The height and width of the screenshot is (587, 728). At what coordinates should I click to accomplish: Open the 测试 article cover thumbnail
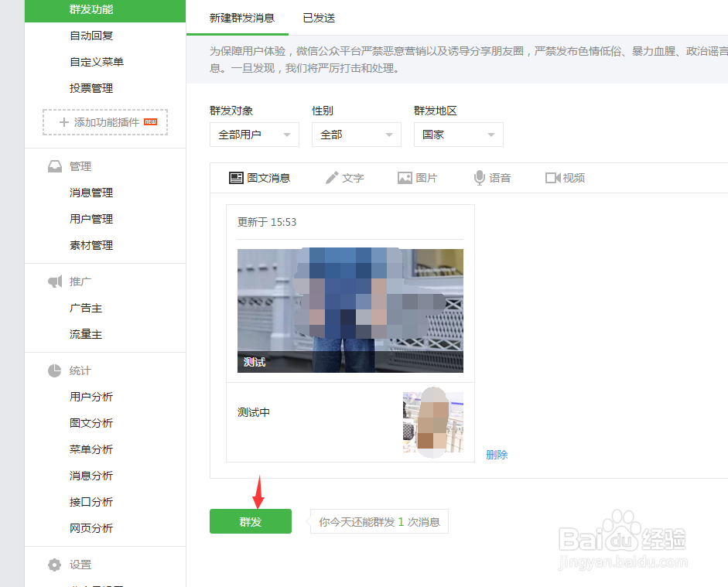tap(350, 309)
